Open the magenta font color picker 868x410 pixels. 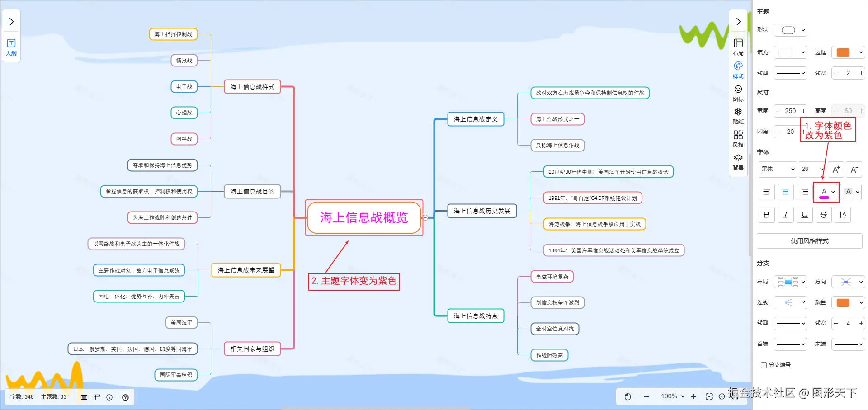[827, 192]
